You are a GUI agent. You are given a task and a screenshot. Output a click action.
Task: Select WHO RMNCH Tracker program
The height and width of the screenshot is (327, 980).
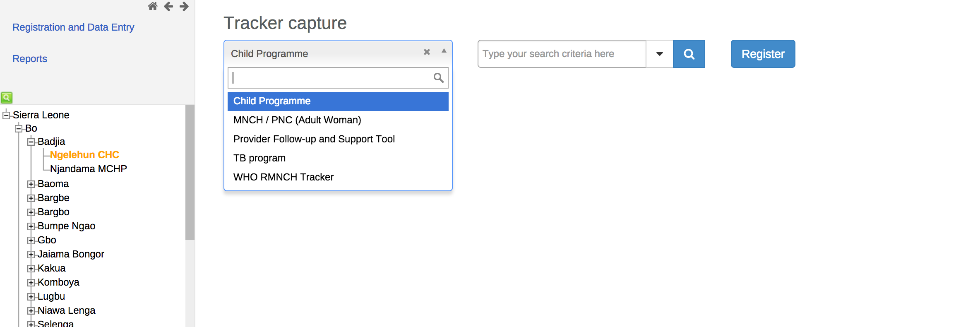tap(283, 177)
